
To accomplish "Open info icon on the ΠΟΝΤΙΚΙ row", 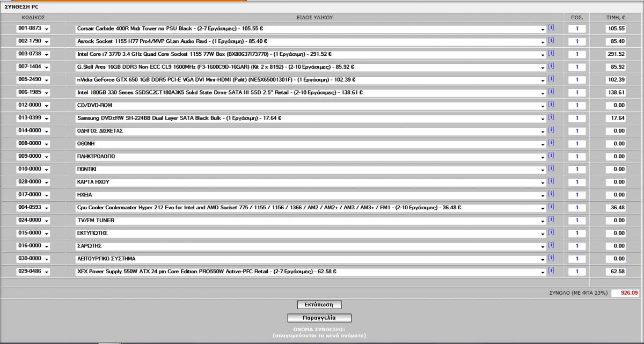I will pos(551,169).
